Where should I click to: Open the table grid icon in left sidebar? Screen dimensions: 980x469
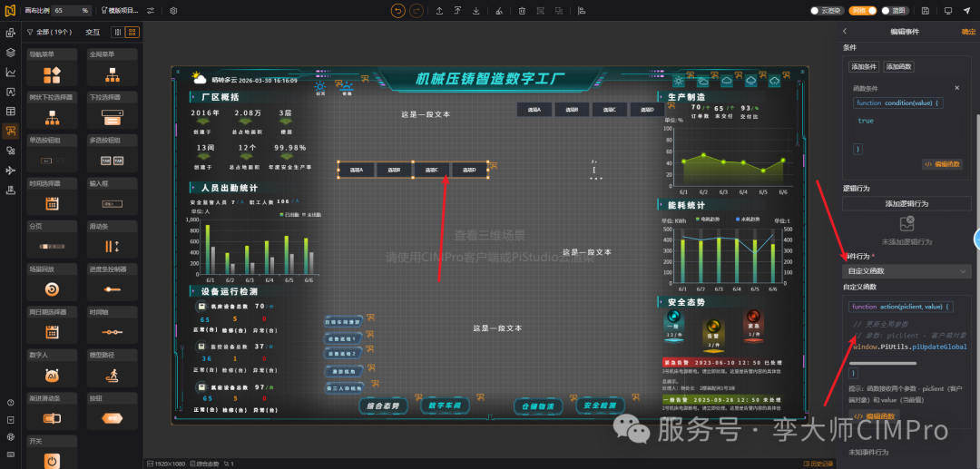pos(10,112)
